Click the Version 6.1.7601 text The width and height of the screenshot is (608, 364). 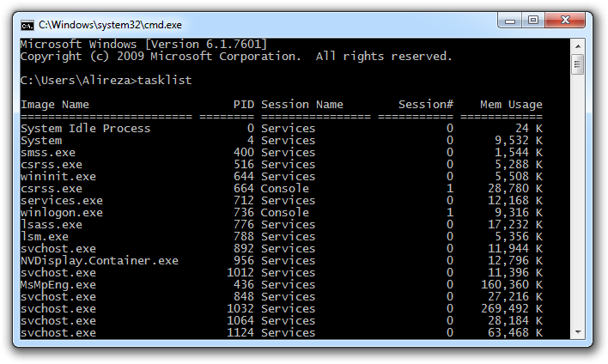pos(206,44)
